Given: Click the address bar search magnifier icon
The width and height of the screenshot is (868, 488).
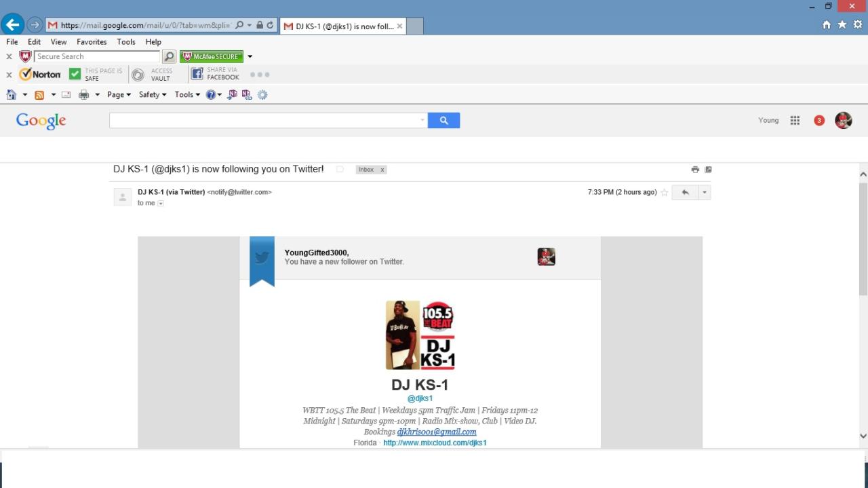Looking at the screenshot, I should [239, 25].
